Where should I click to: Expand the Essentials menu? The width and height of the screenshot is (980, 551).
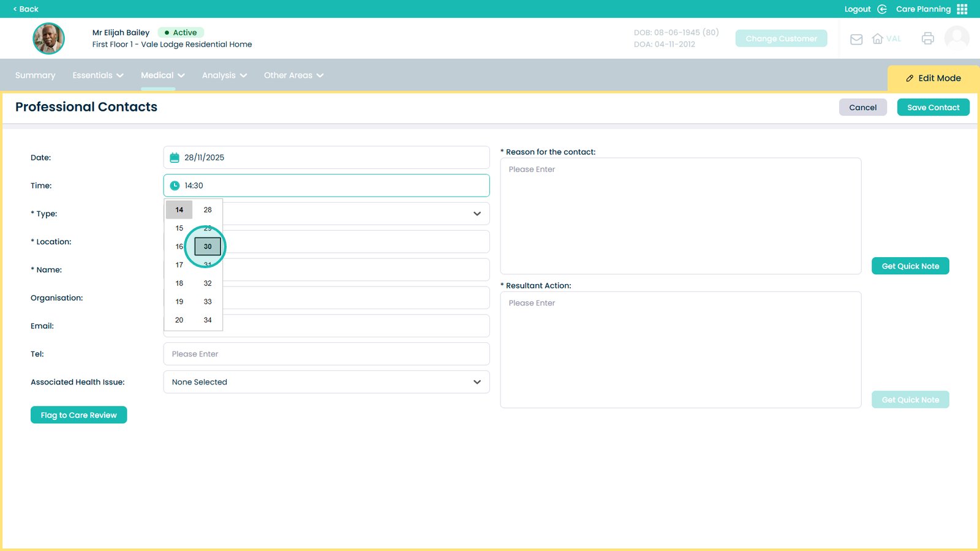[x=98, y=75]
